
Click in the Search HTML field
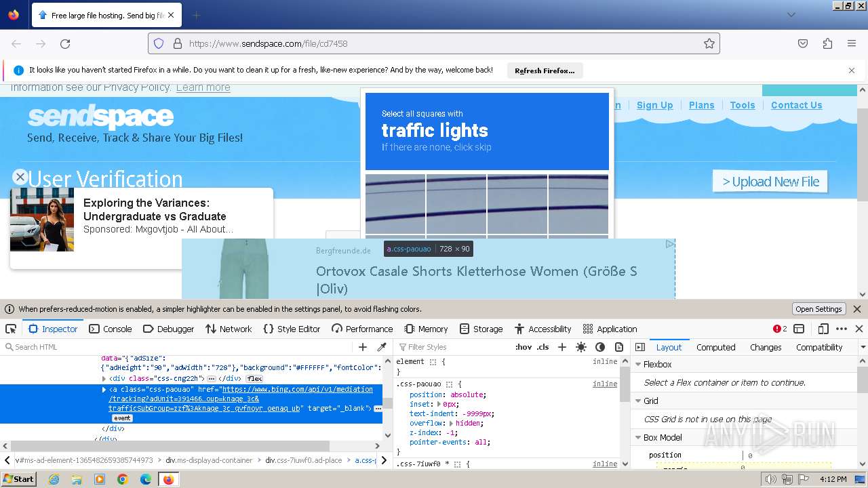point(176,347)
